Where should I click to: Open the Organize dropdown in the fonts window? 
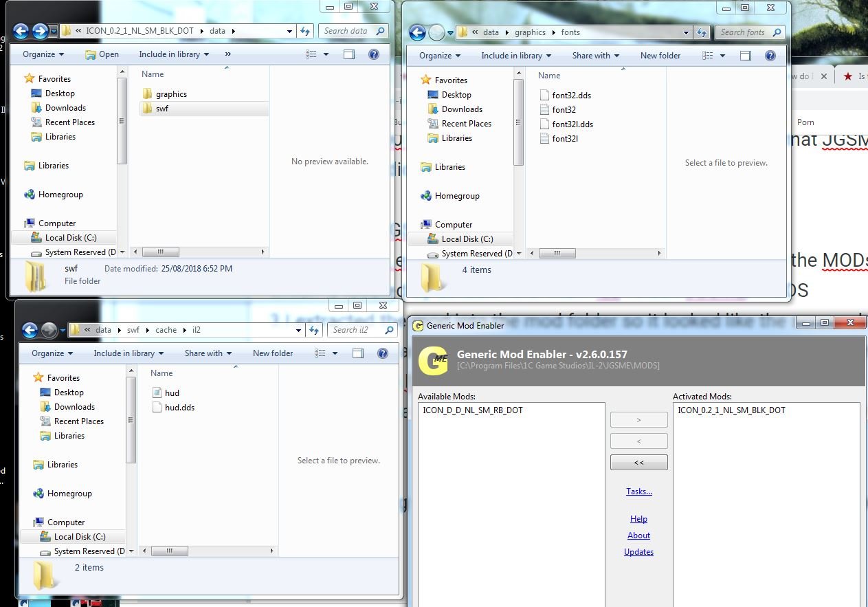pyautogui.click(x=440, y=56)
